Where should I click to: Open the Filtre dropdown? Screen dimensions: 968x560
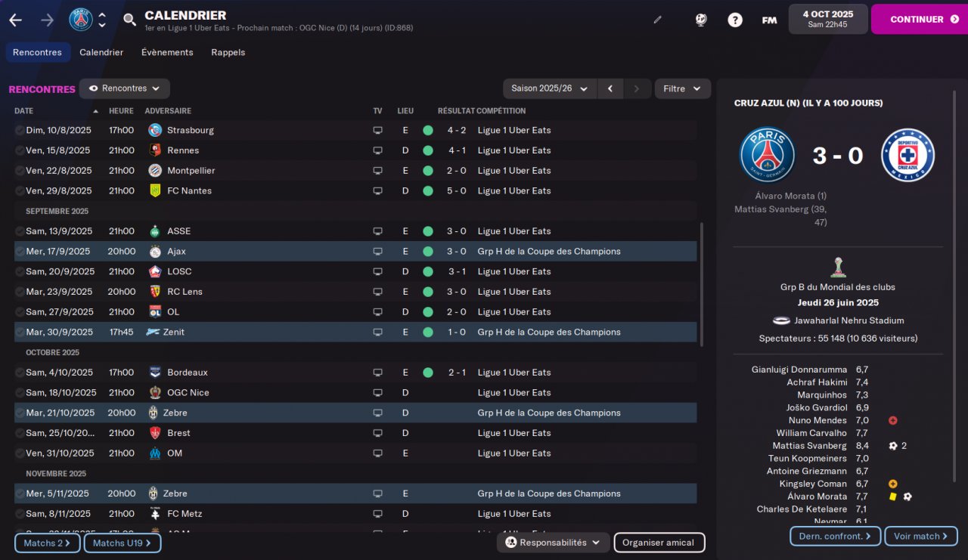(683, 88)
